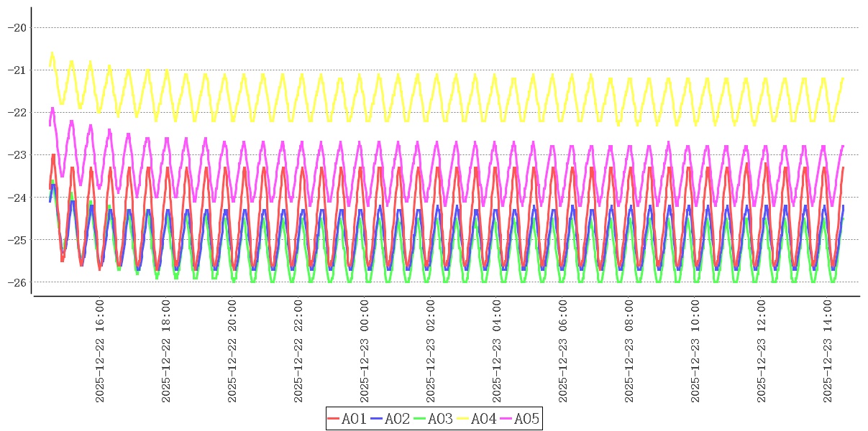Click the green A03 legend color marker
This screenshot has width=868, height=431.
tap(420, 419)
